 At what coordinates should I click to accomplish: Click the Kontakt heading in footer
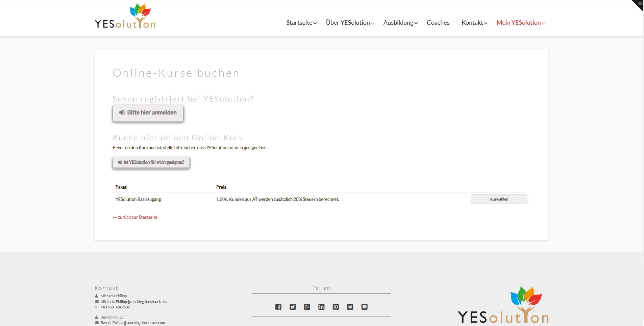[106, 288]
